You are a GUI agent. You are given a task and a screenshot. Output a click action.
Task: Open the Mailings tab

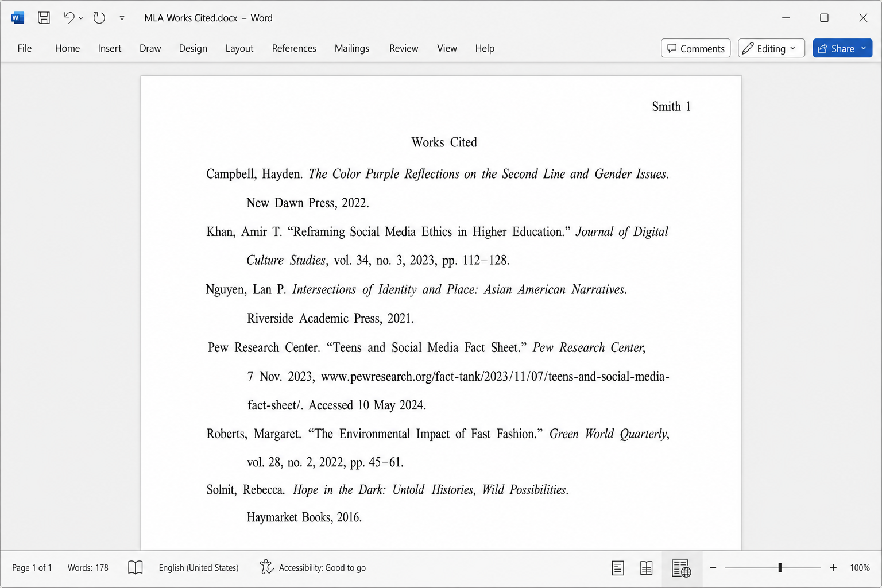[x=352, y=48]
